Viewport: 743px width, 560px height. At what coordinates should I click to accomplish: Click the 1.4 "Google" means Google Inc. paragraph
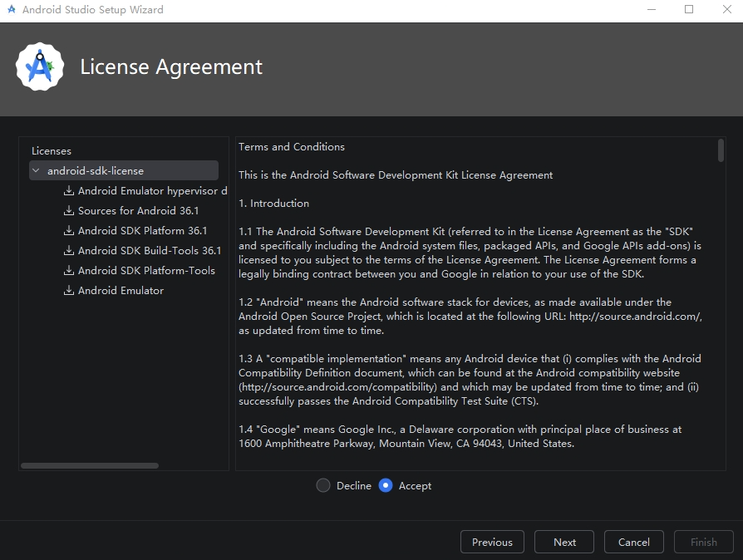click(460, 436)
